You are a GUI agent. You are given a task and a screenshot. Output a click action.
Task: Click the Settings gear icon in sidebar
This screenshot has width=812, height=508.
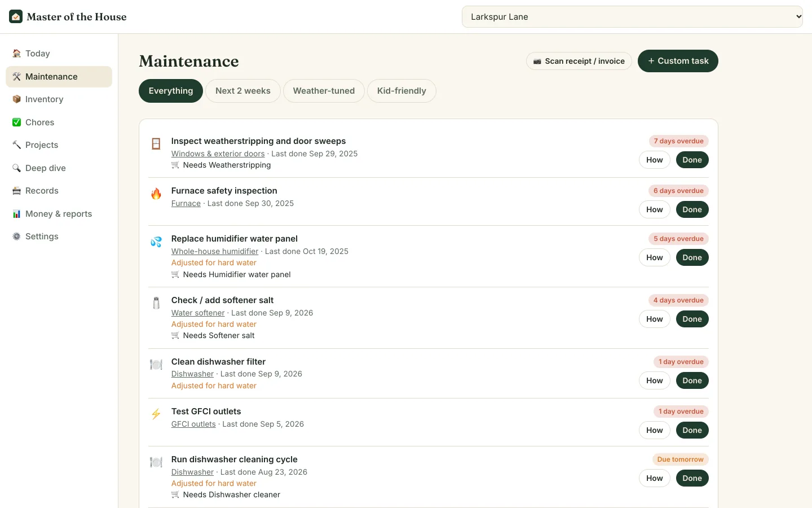click(x=16, y=237)
